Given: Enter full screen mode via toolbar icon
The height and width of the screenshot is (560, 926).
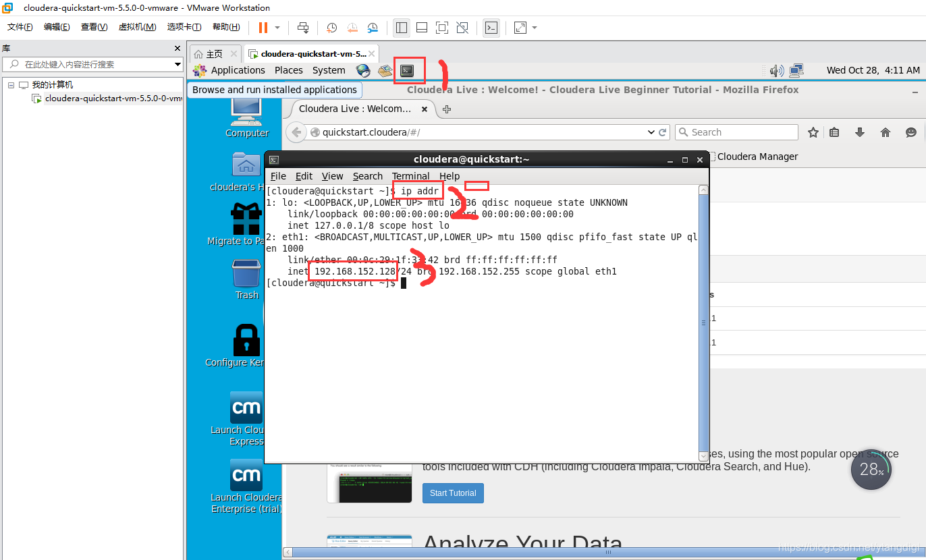Looking at the screenshot, I should click(x=442, y=28).
